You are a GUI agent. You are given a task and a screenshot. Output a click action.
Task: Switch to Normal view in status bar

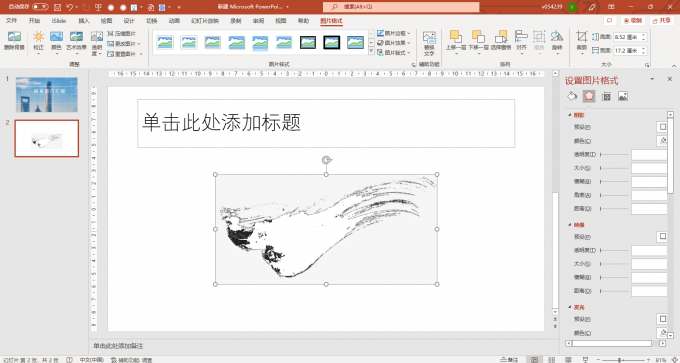tap(535, 360)
